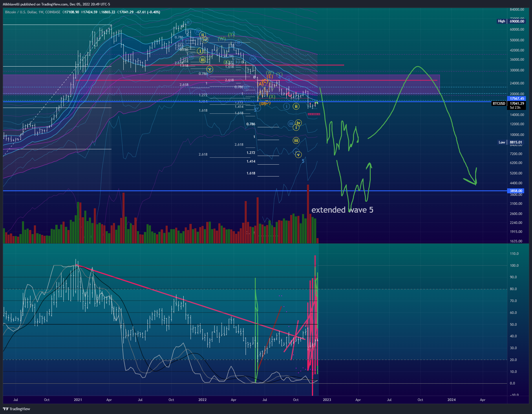Click the 80.0 indicator axis label
This screenshot has height=414, width=532.
pos(513,289)
